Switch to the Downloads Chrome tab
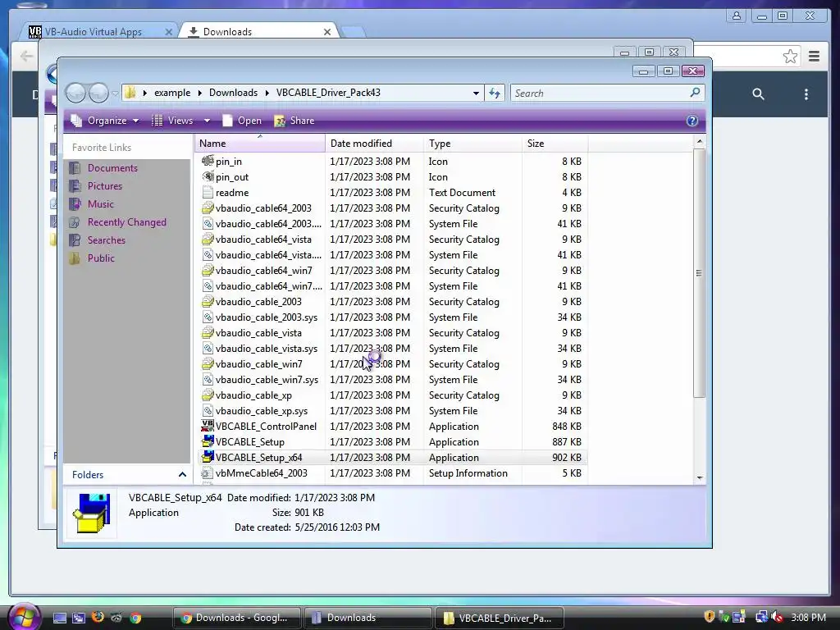The image size is (840, 630). point(228,32)
